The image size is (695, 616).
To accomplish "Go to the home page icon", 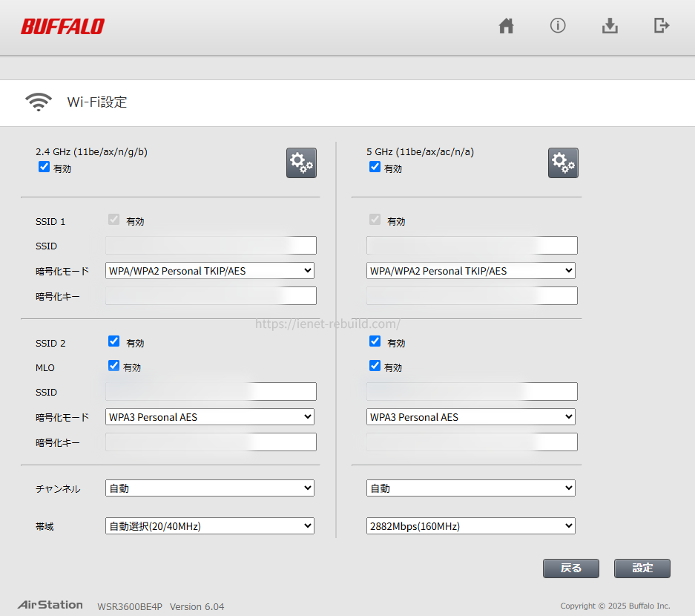I will 506,26.
